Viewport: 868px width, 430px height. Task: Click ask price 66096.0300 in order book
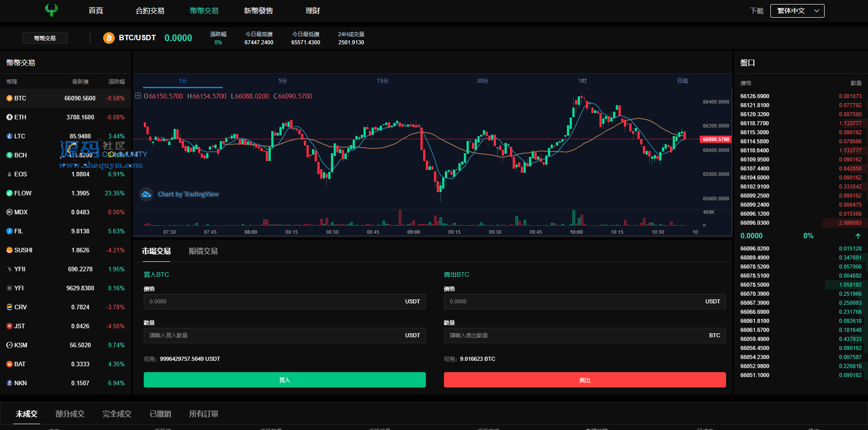point(755,223)
